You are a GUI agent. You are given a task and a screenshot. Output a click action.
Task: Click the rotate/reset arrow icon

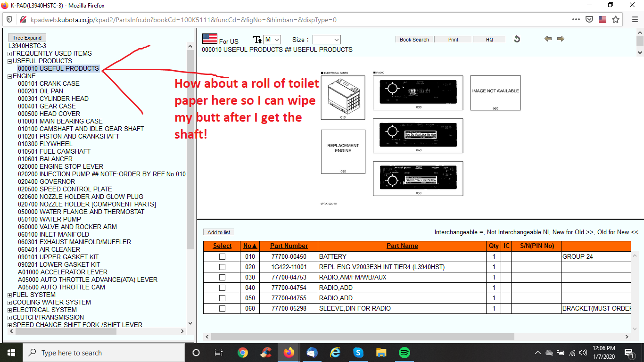pos(517,39)
